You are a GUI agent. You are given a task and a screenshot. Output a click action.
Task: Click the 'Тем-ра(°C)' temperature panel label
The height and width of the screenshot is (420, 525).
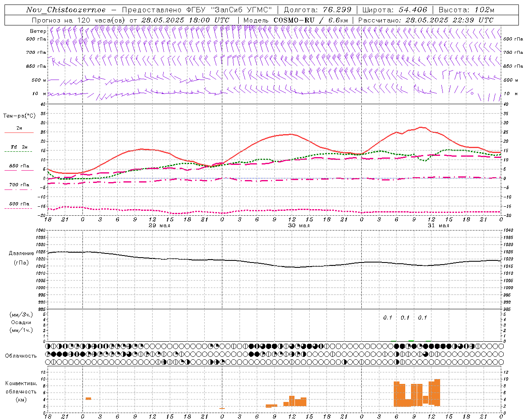(19, 116)
